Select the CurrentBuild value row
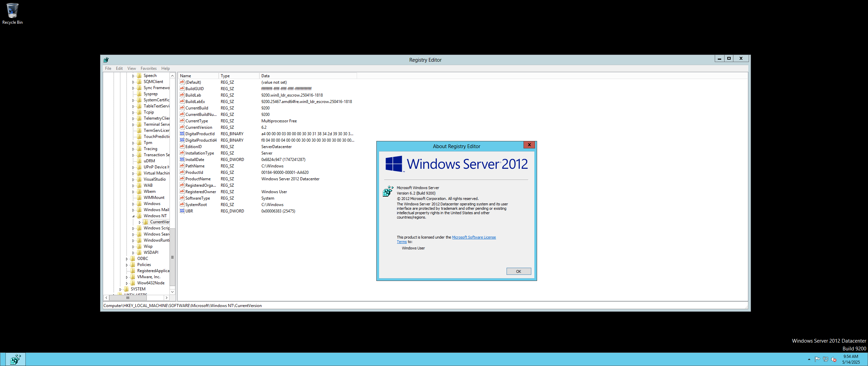Viewport: 868px width, 366px height. click(268, 108)
